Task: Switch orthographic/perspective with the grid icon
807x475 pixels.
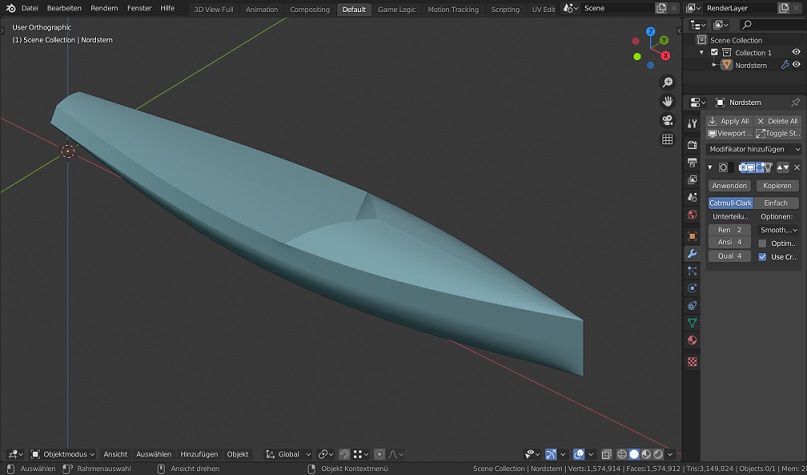Action: [x=668, y=139]
